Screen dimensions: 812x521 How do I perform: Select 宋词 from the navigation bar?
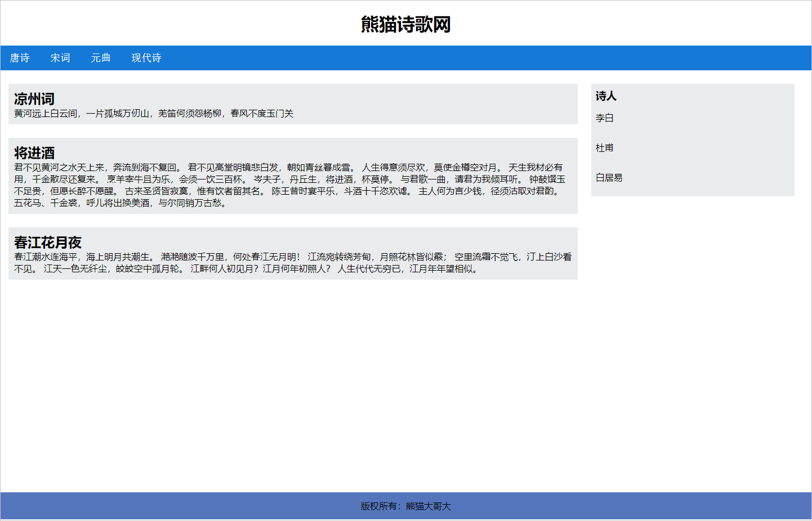pyautogui.click(x=60, y=58)
